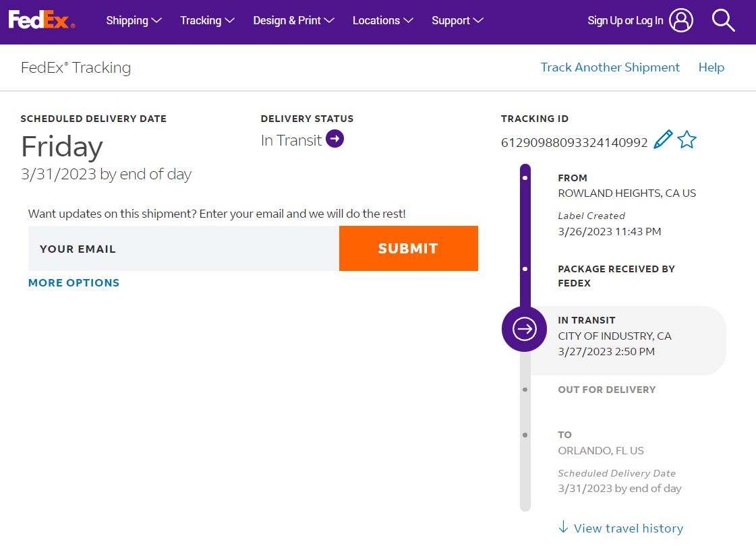Click the user profile avatar icon

click(682, 21)
